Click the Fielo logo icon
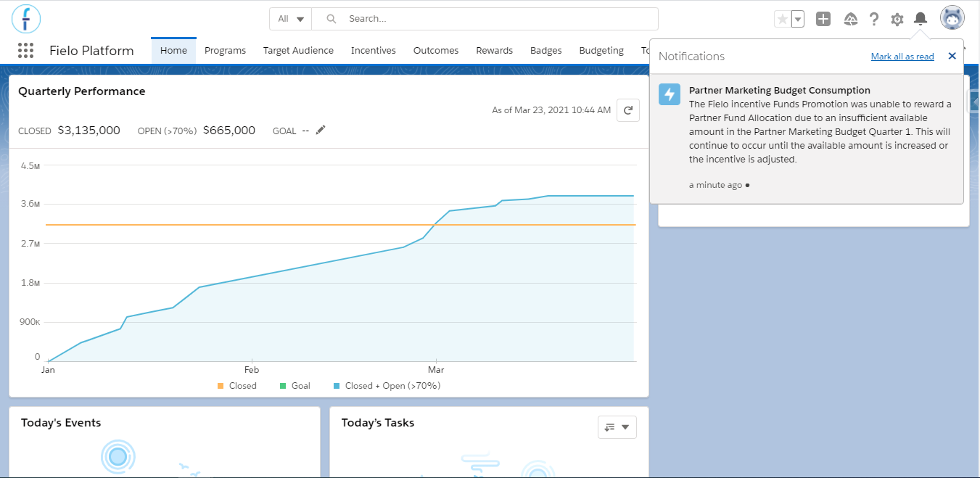Viewport: 980px width, 478px height. coord(26,18)
